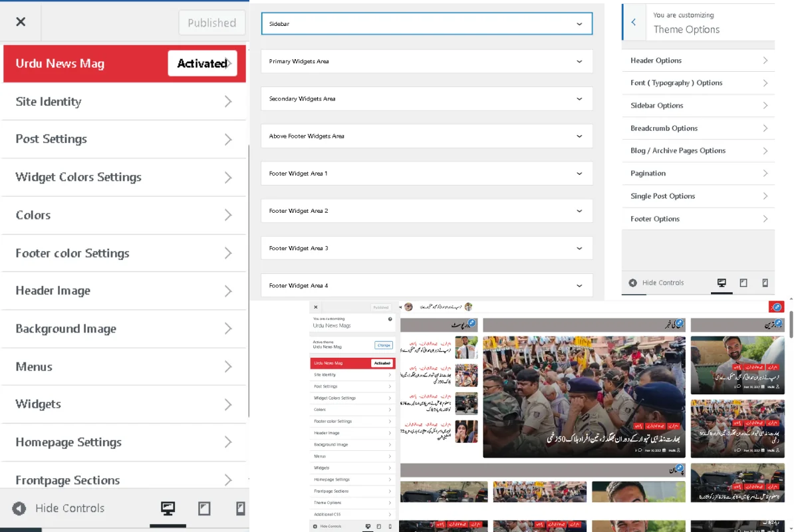Click the collapse arrow icon beside large Hide Controls

pos(19,509)
